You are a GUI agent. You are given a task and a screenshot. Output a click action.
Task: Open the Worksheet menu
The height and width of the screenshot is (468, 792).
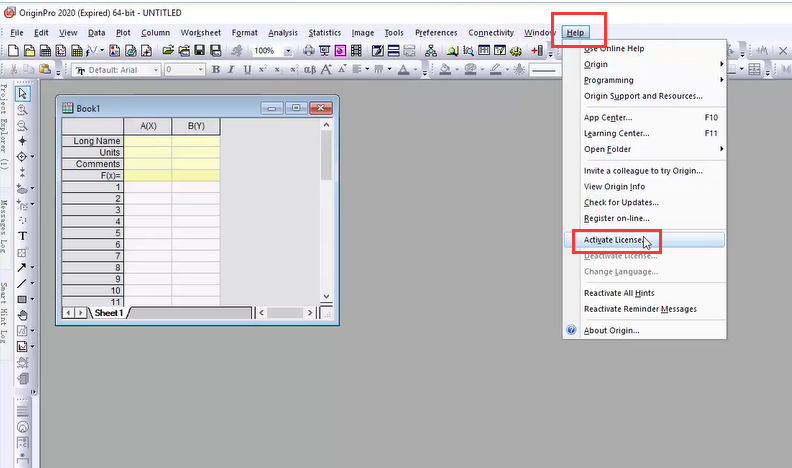point(201,32)
